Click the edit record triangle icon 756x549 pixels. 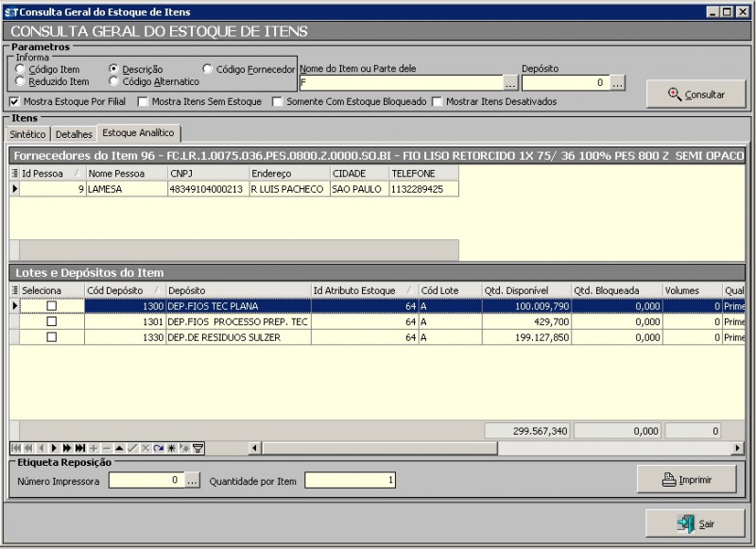pos(119,448)
